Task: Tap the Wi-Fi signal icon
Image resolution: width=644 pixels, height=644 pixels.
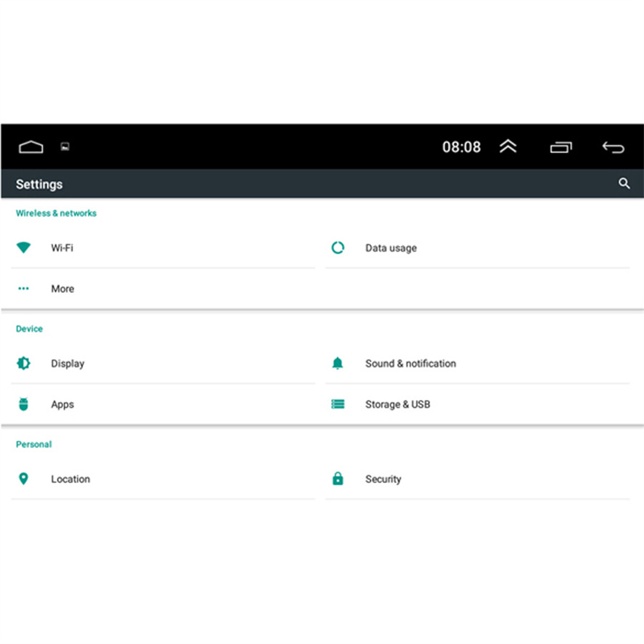Action: pyautogui.click(x=24, y=248)
